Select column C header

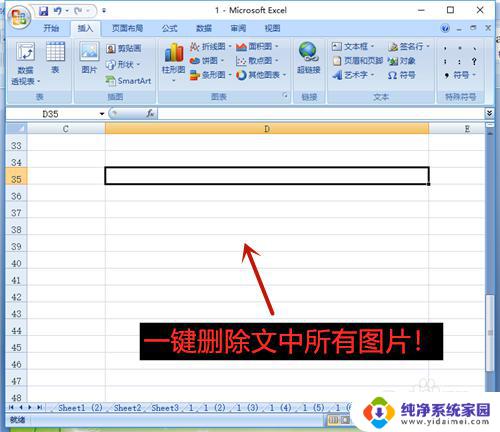[x=66, y=129]
